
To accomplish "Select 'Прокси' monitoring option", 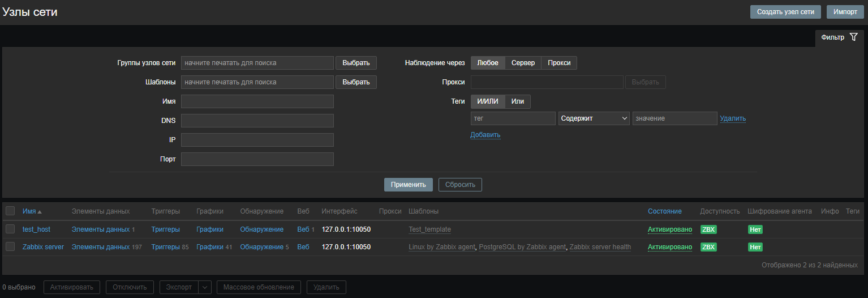I will coord(559,63).
